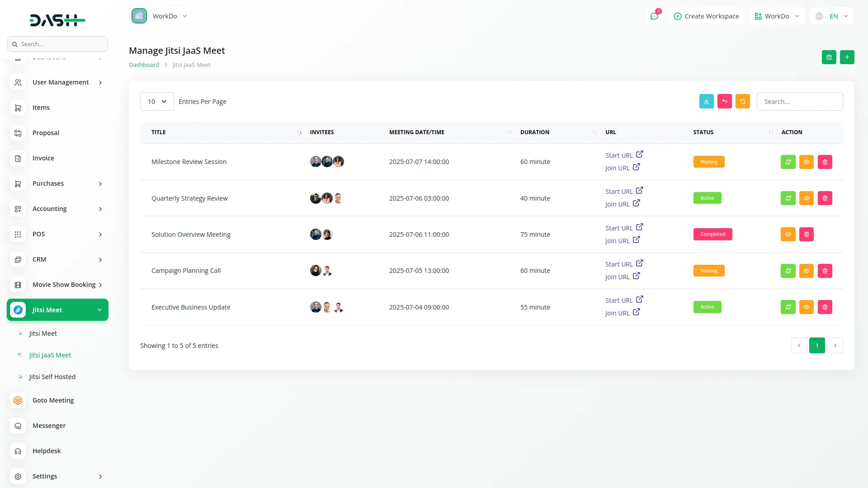Click the blue download export icon

(x=706, y=101)
